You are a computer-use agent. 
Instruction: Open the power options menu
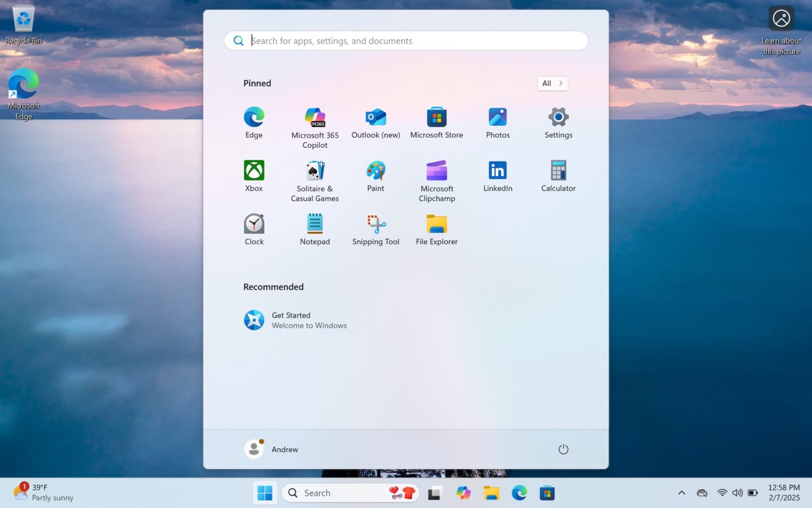(x=563, y=449)
